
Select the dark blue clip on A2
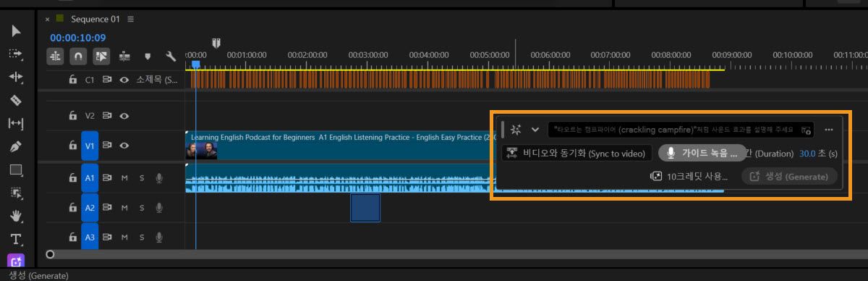(x=365, y=208)
